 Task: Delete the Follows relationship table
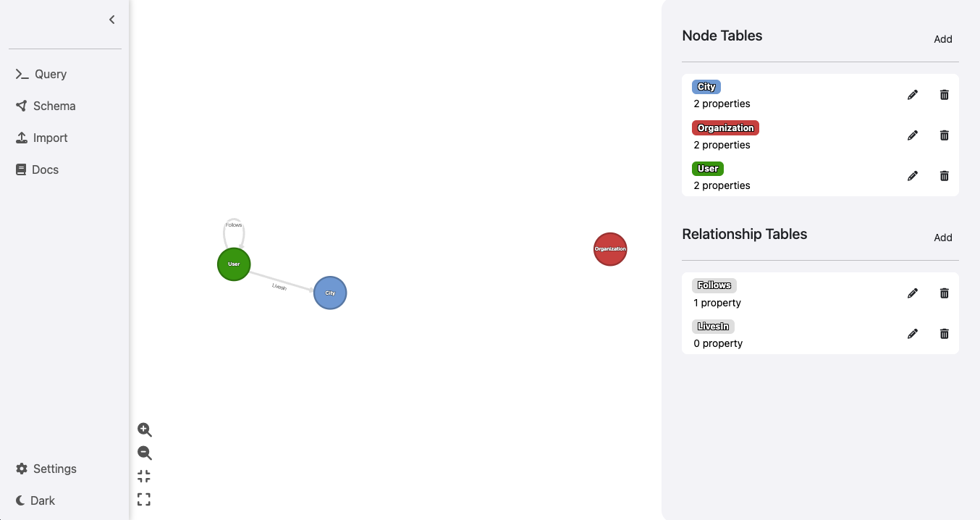point(944,293)
